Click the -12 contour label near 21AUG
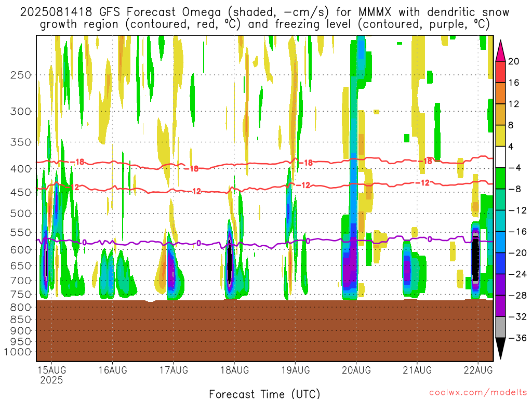This screenshot has width=532, height=399. [x=423, y=183]
